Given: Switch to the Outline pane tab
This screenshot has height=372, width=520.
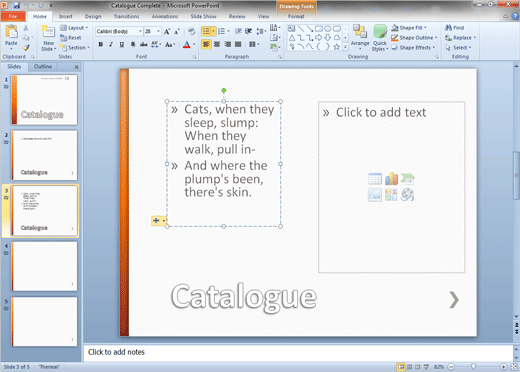Looking at the screenshot, I should tap(43, 66).
